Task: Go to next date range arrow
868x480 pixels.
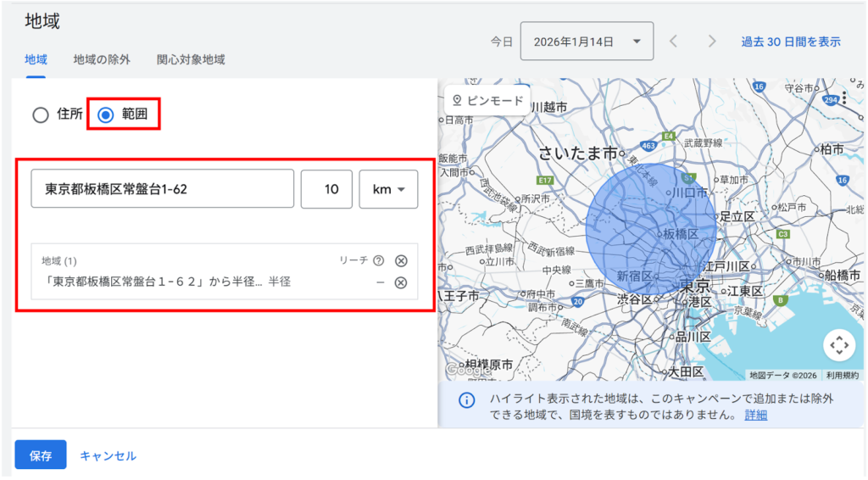Action: coord(712,42)
